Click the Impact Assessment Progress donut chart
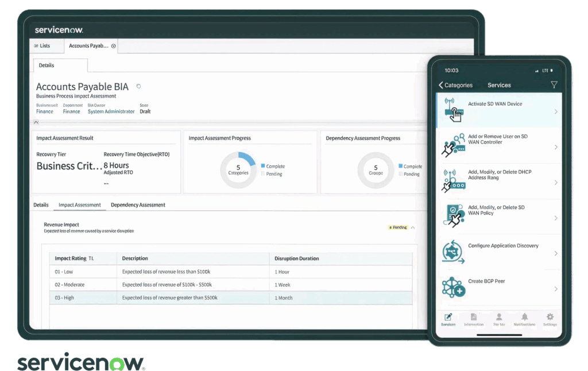The image size is (588, 371). point(238,170)
